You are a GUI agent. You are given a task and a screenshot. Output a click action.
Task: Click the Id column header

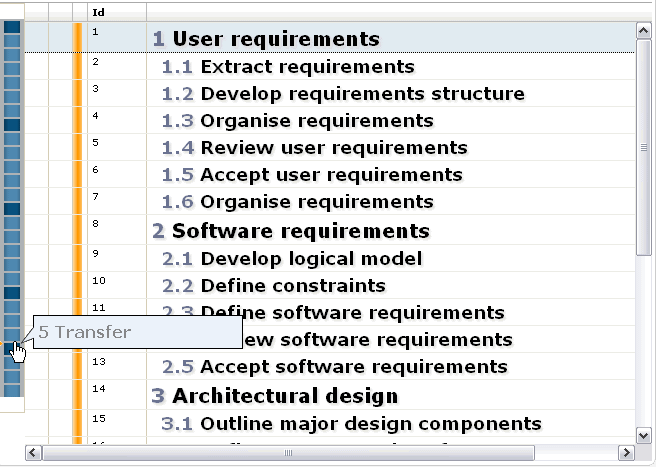(117, 12)
